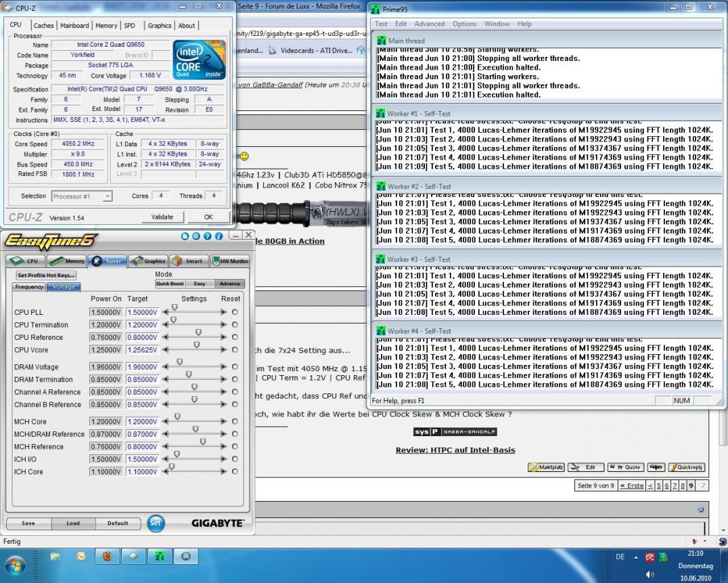Switch to CPU-Z via rightmost taskbar button
Screen dimensions: 728x583
click(x=185, y=556)
